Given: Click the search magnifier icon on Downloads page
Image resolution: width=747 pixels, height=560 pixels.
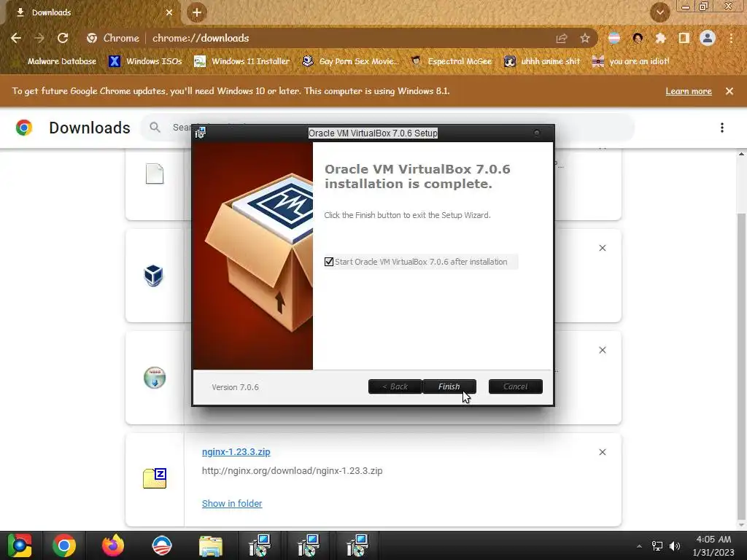Looking at the screenshot, I should click(155, 128).
